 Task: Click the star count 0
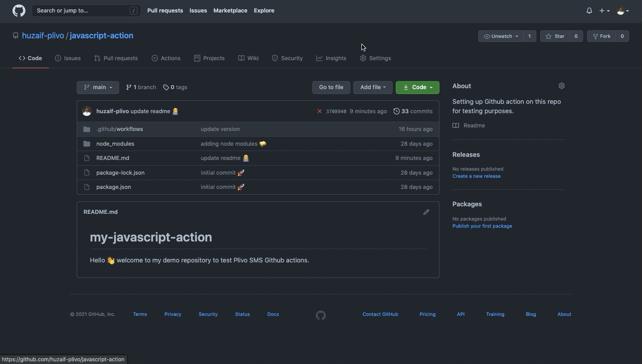(576, 36)
